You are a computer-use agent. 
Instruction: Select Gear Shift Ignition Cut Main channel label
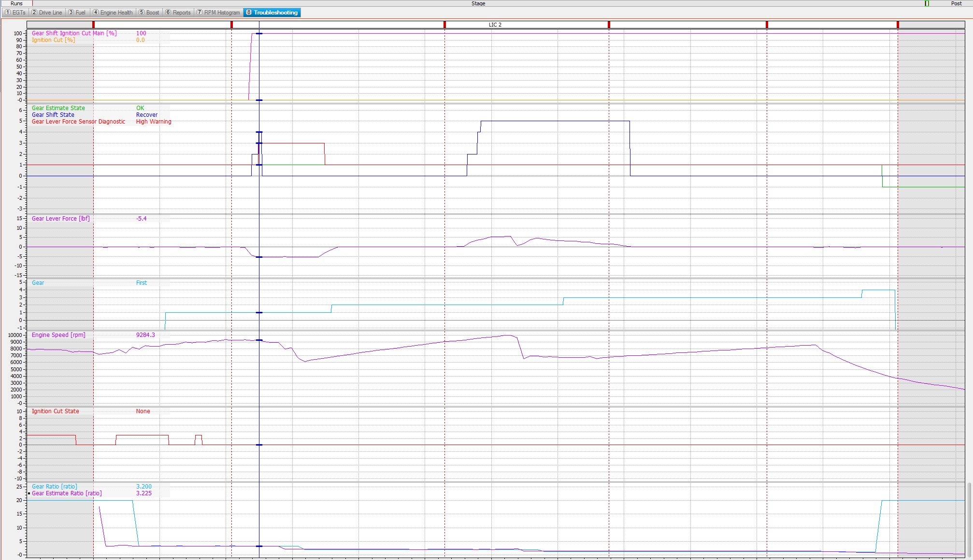[x=74, y=33]
